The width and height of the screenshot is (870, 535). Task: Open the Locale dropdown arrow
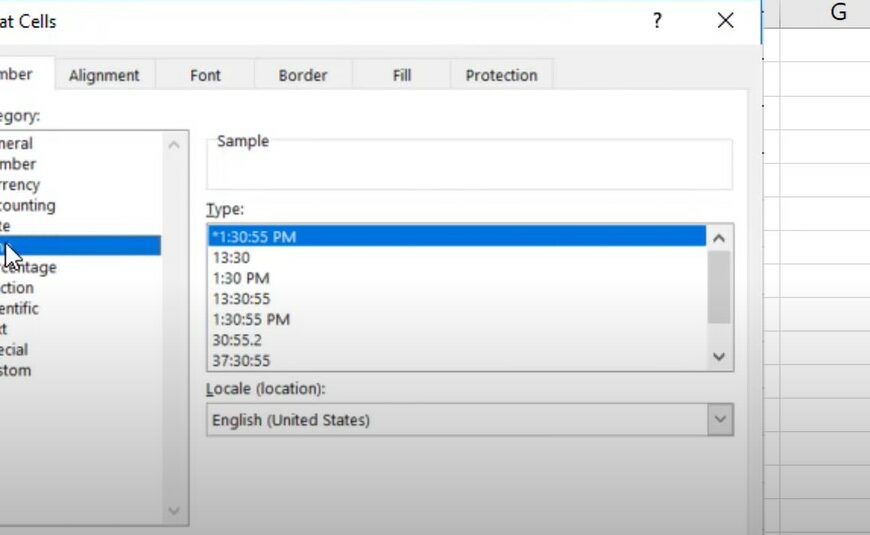tap(720, 419)
